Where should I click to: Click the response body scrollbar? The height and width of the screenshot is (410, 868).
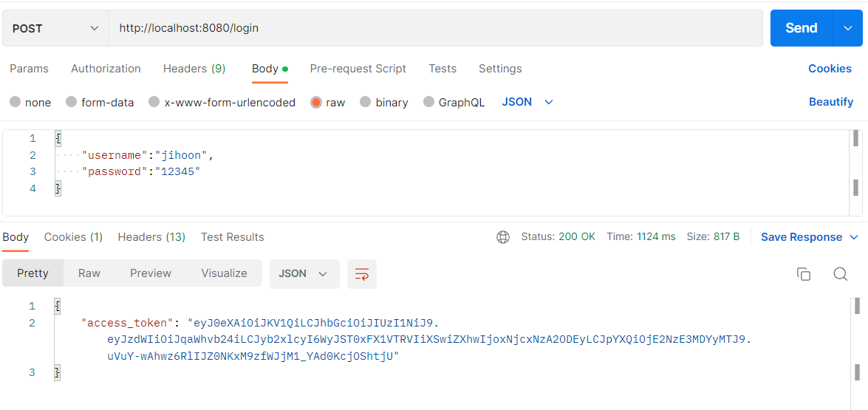click(856, 352)
